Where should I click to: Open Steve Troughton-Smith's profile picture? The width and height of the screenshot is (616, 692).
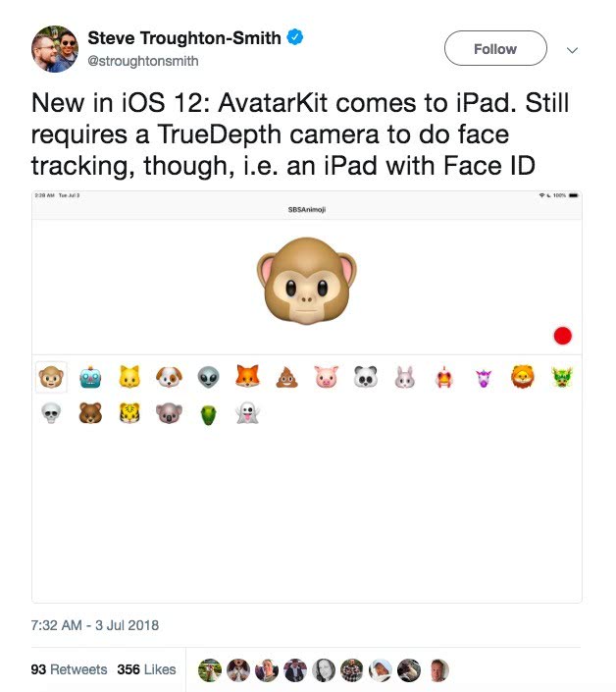55,49
